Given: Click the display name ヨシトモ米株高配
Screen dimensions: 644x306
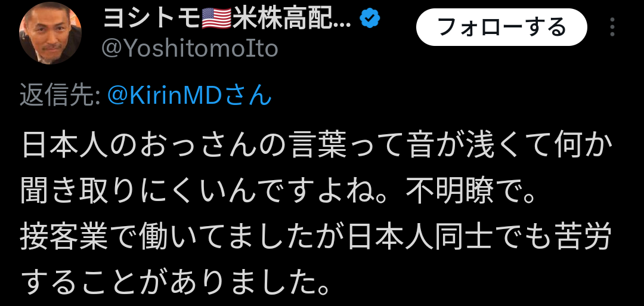Looking at the screenshot, I should 227,18.
